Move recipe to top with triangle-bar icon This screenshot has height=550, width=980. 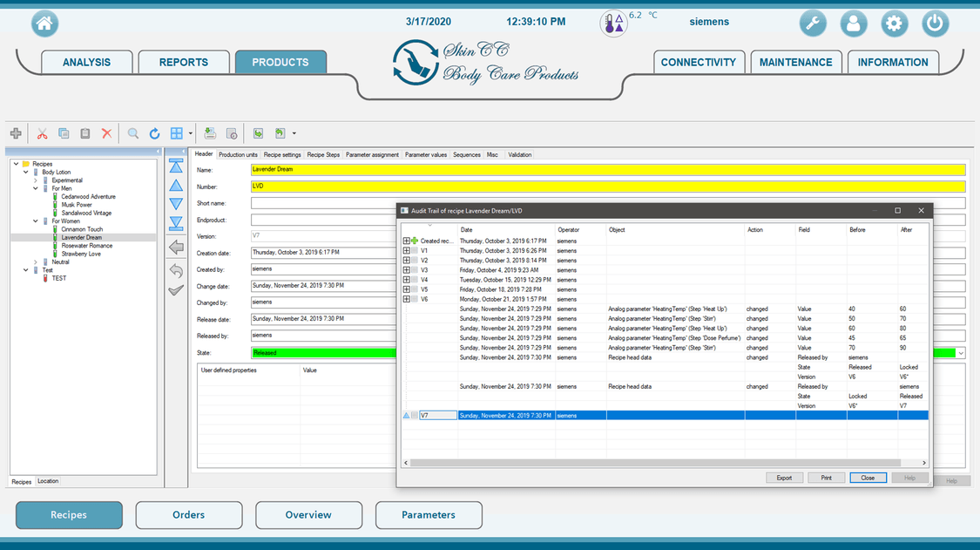[176, 166]
